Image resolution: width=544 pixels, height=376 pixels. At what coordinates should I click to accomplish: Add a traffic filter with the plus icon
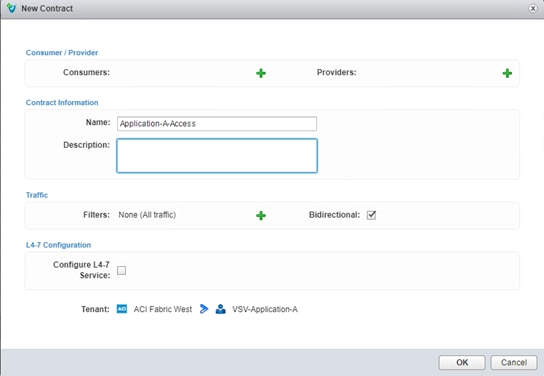[x=261, y=215]
